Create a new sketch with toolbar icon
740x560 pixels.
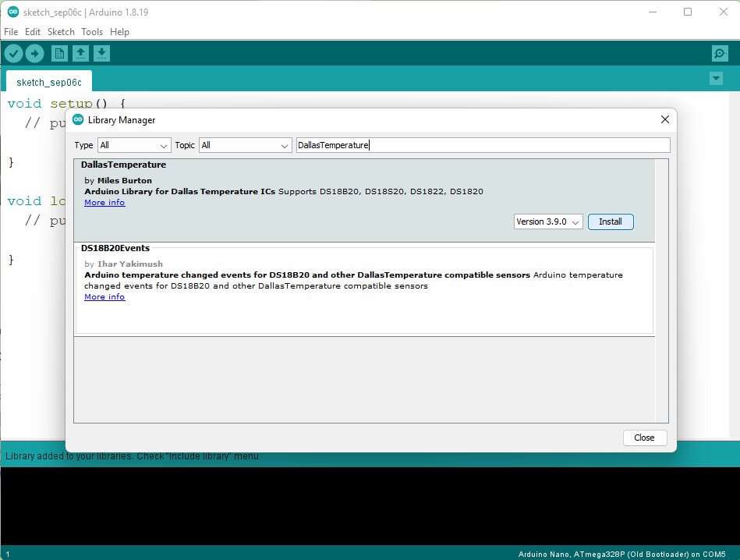[59, 53]
